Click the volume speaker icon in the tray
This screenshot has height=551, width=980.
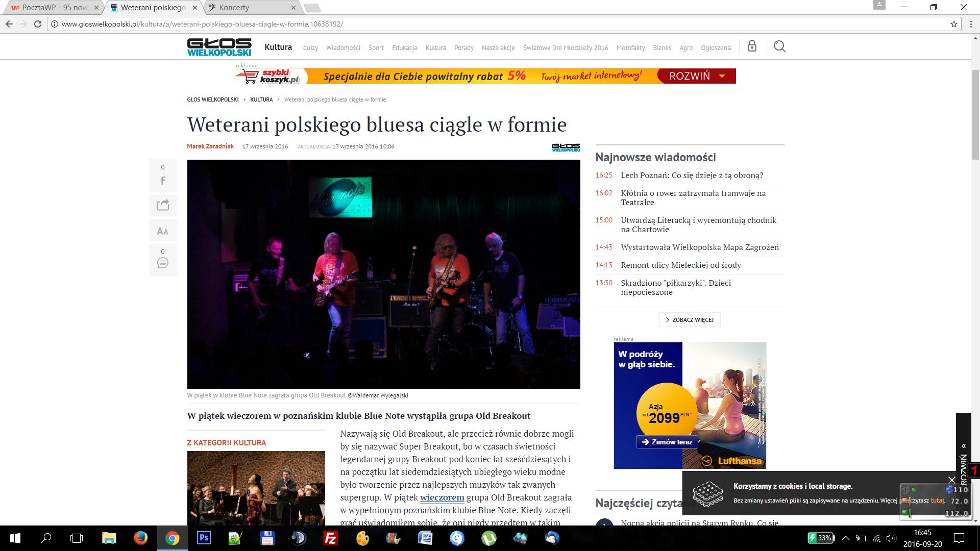pyautogui.click(x=891, y=538)
